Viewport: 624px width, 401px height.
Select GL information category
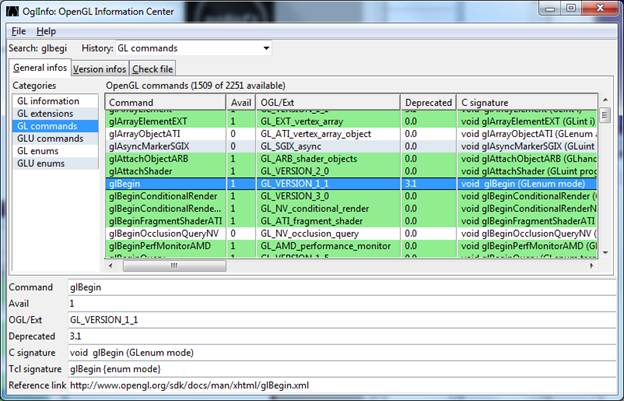click(x=48, y=102)
